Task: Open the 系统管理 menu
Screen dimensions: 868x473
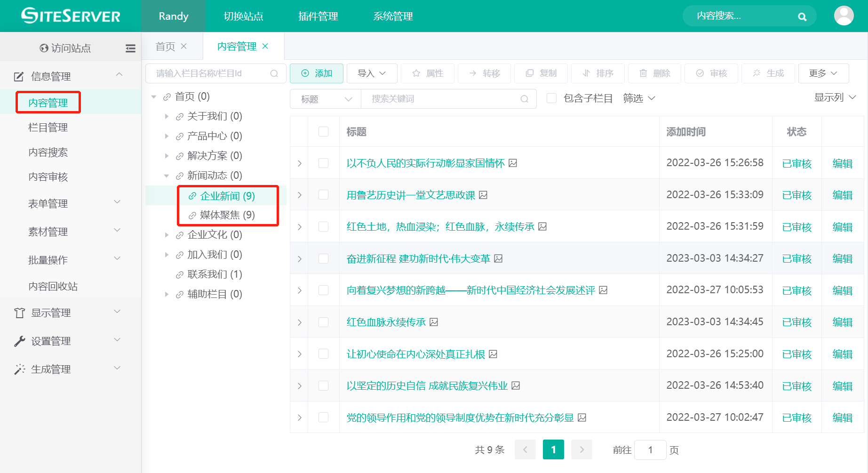Action: [392, 16]
